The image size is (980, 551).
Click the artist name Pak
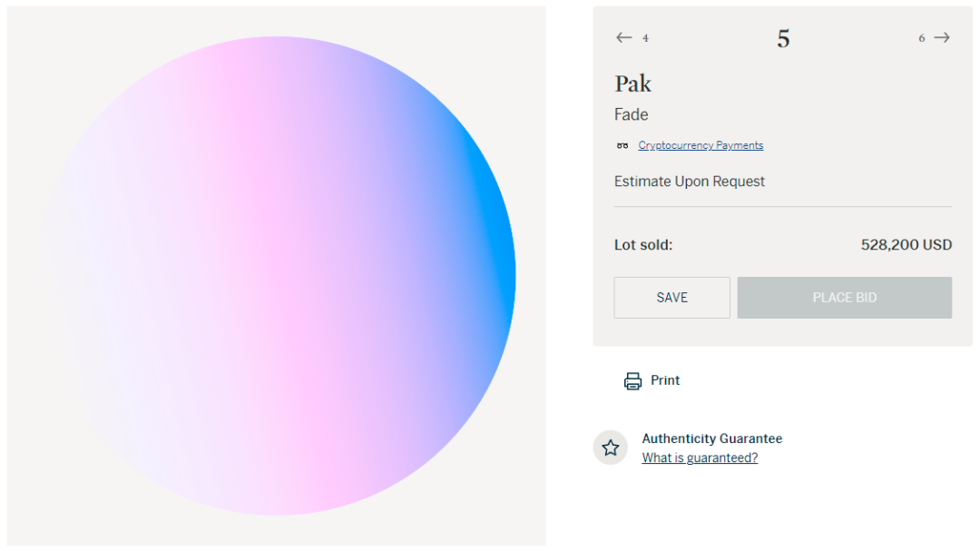point(633,84)
